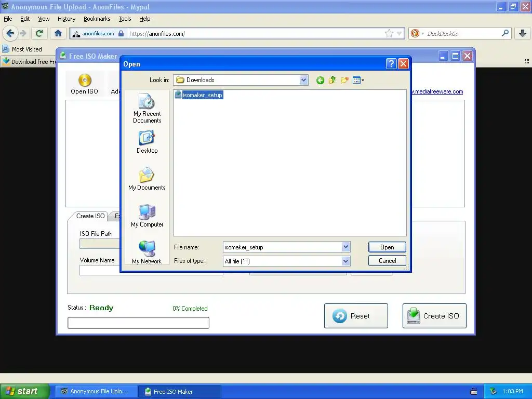Close the Open dialog
The image size is (532, 399).
click(x=403, y=64)
